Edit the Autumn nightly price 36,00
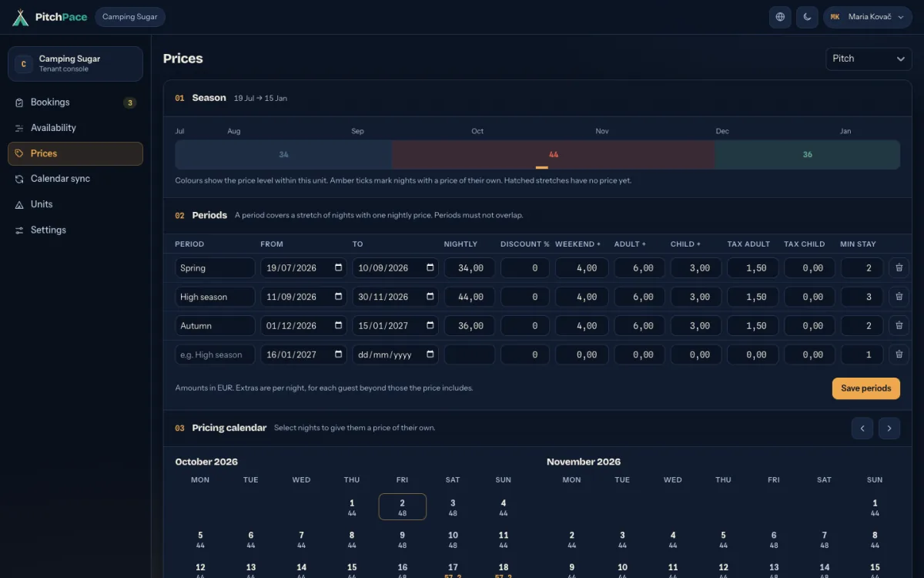924x578 pixels. (470, 326)
